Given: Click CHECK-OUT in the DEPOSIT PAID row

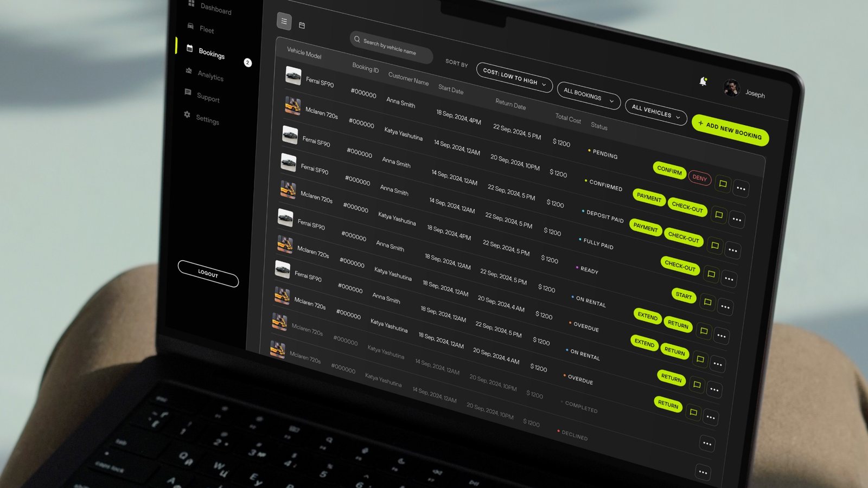Looking at the screenshot, I should 684,237.
